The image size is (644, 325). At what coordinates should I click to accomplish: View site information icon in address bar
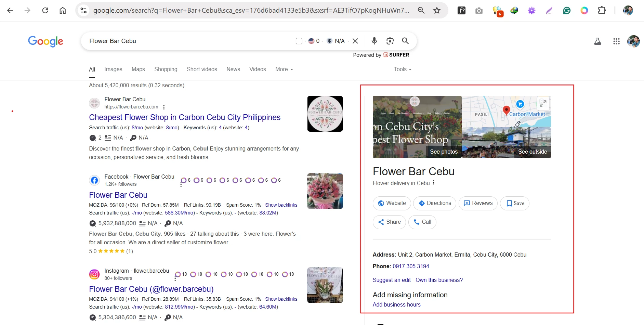[83, 11]
